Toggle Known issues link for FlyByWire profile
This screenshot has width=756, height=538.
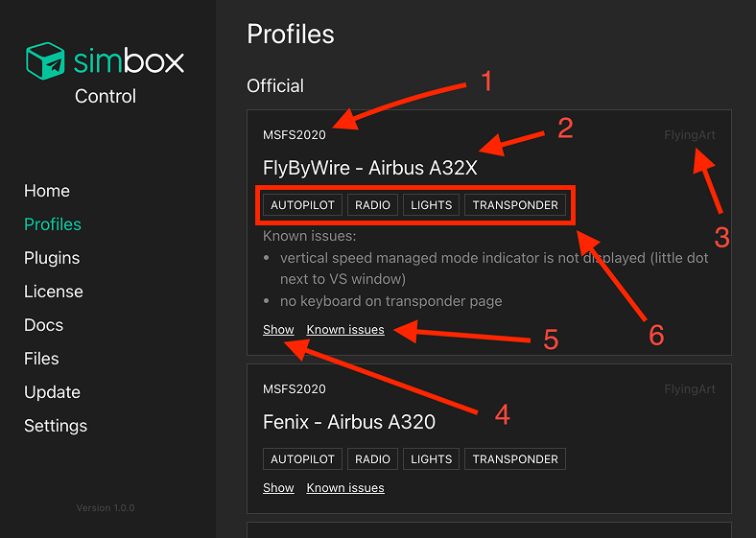point(345,329)
